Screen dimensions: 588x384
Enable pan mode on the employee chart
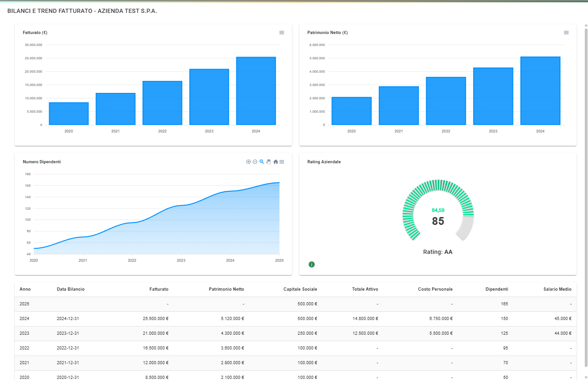[268, 162]
